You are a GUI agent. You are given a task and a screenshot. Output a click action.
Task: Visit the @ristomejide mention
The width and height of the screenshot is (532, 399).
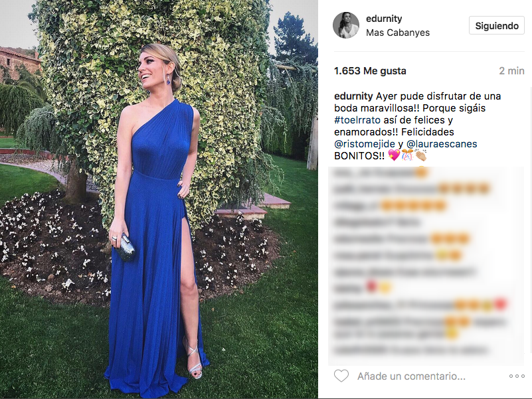tap(365, 144)
